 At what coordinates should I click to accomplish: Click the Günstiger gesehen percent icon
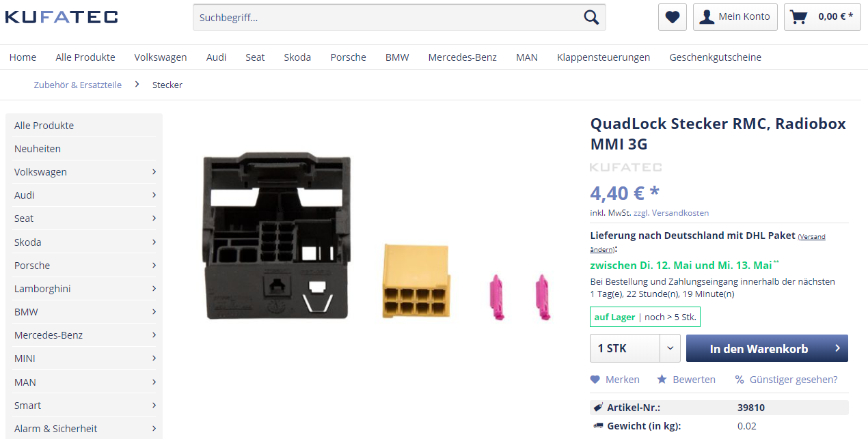point(740,380)
